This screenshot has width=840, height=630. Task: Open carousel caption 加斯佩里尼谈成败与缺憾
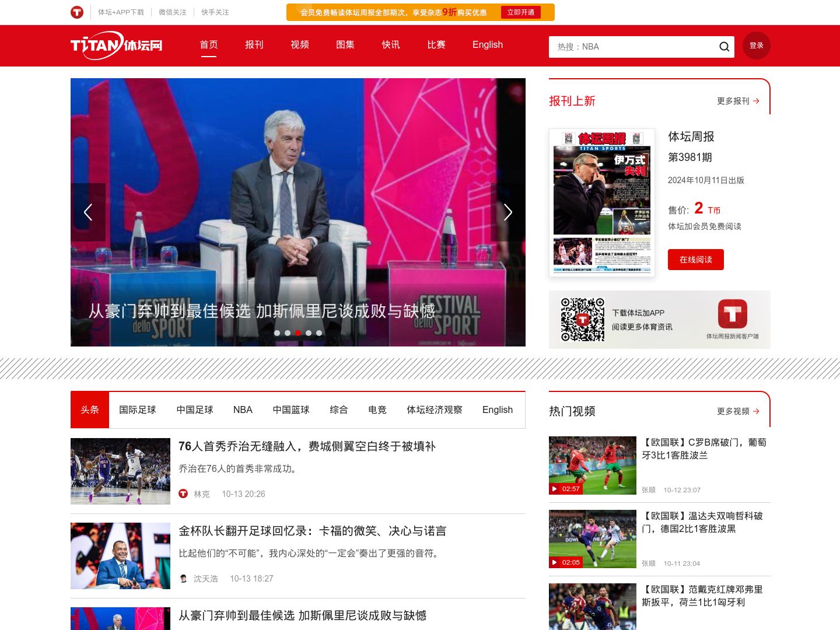tap(262, 311)
